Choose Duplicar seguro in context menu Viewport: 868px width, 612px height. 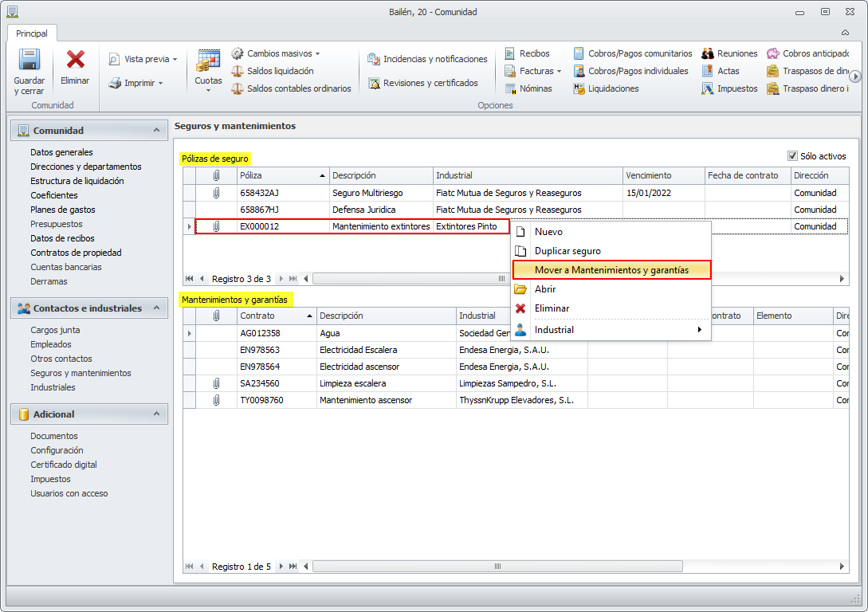point(568,251)
